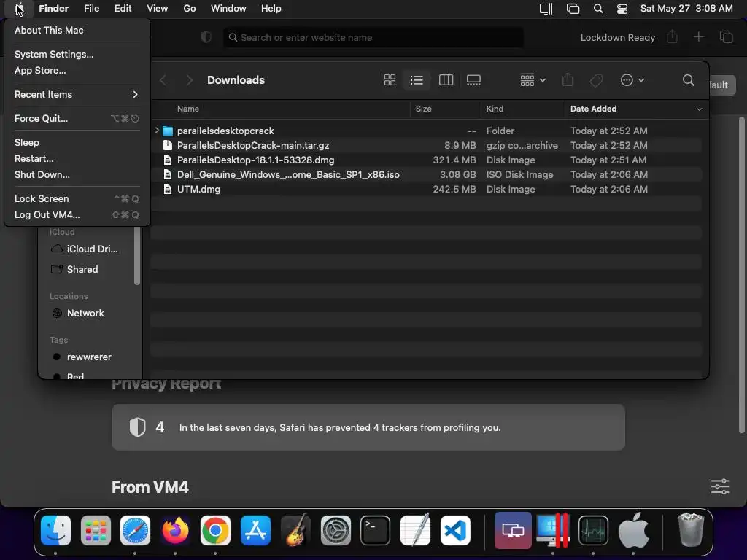Click the Finder tags icon
The width and height of the screenshot is (747, 560).
click(596, 80)
